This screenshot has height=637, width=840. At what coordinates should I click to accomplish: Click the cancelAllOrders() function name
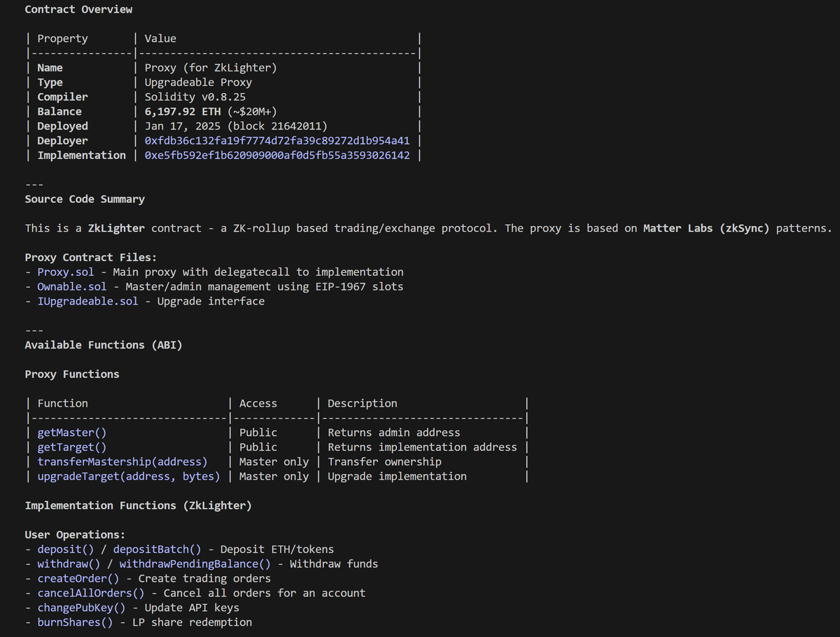(x=91, y=593)
